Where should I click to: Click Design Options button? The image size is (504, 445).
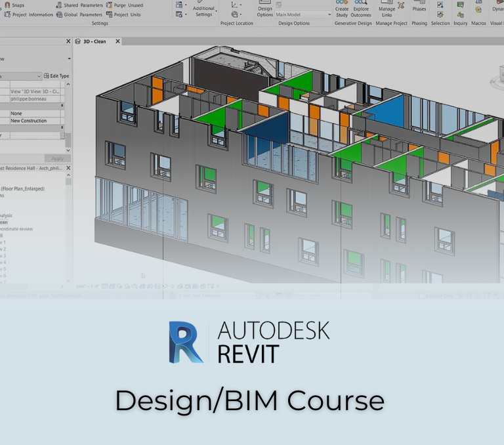pyautogui.click(x=265, y=9)
